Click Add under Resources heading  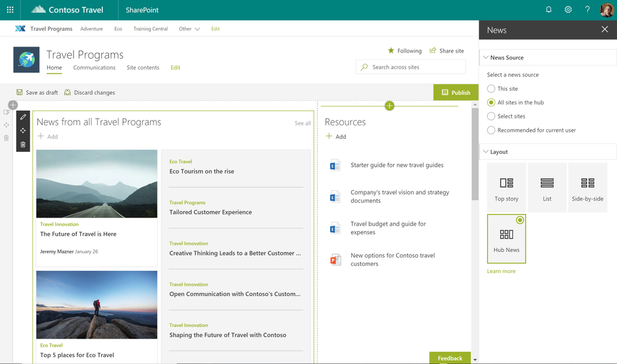point(336,136)
